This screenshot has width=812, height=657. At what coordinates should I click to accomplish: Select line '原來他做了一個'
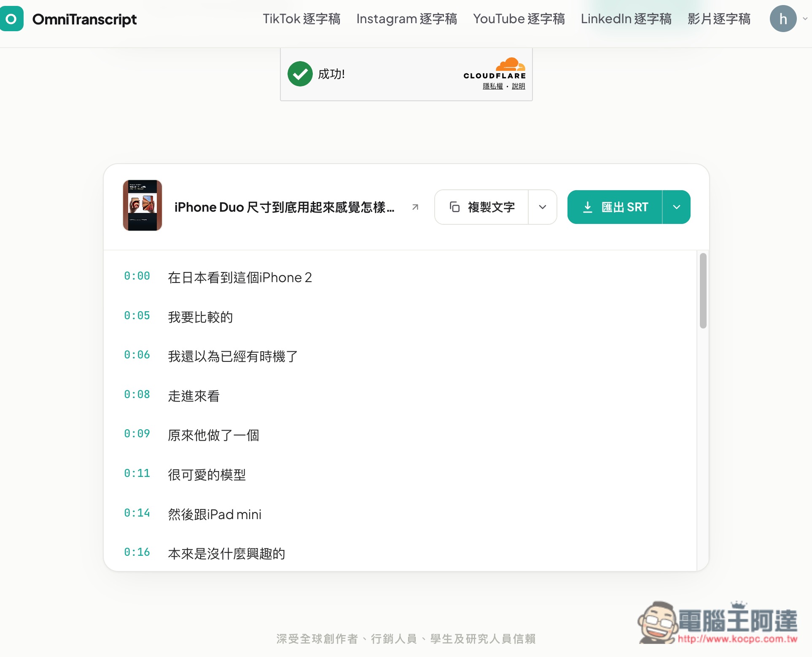[213, 435]
